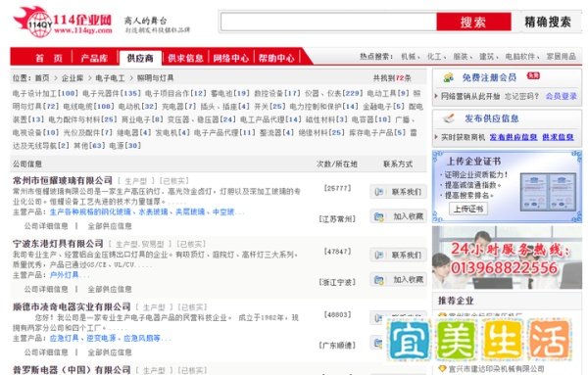Click the 精确搜索 button
Viewport: 588px width, 375px height.
[x=548, y=22]
